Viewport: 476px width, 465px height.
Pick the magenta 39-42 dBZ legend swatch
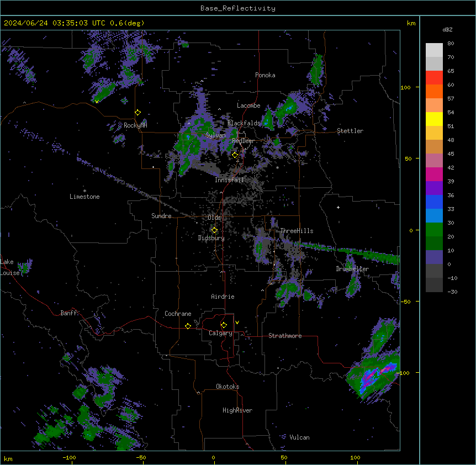434,174
